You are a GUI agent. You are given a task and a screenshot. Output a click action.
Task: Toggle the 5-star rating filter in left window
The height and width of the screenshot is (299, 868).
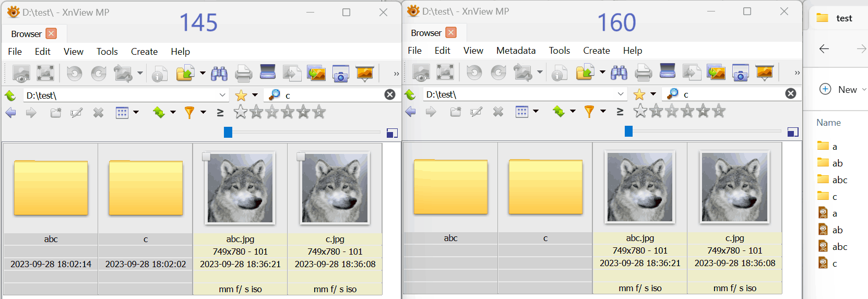pyautogui.click(x=319, y=112)
